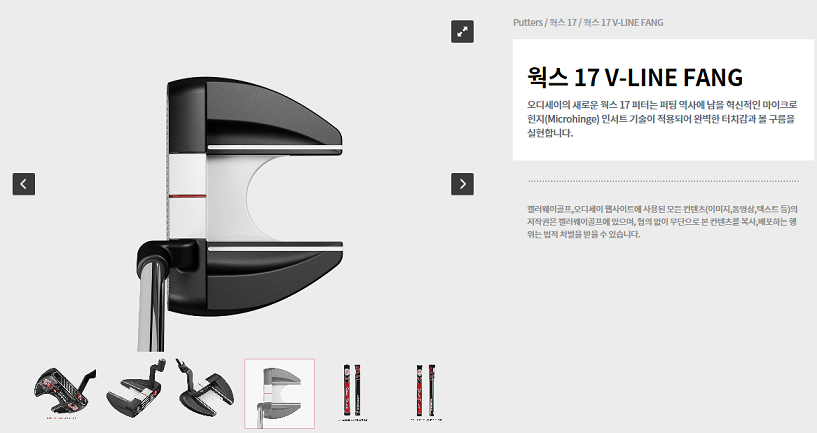817x433 pixels.
Task: Click the dotted divider below description box
Action: [x=663, y=181]
